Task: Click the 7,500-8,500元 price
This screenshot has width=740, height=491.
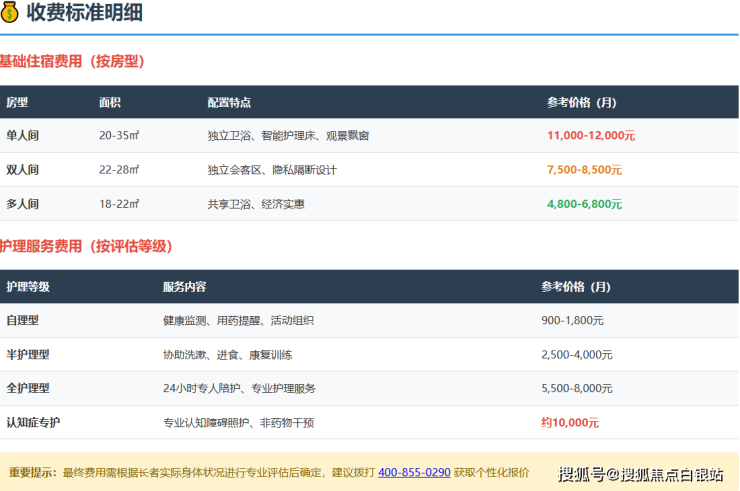Action: [x=584, y=170]
